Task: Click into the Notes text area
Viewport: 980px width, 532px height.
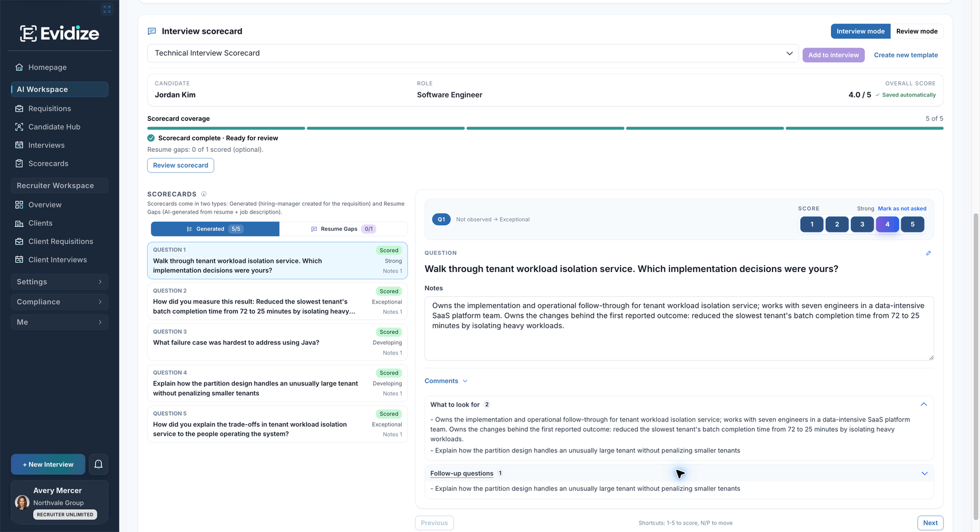Action: 679,328
